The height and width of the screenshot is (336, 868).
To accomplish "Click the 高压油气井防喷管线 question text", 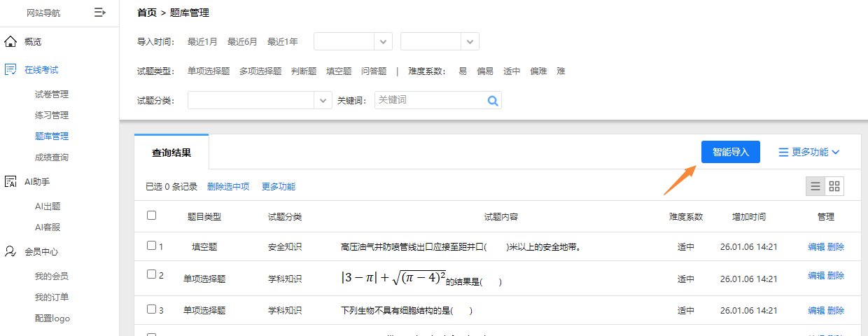I will tap(462, 247).
